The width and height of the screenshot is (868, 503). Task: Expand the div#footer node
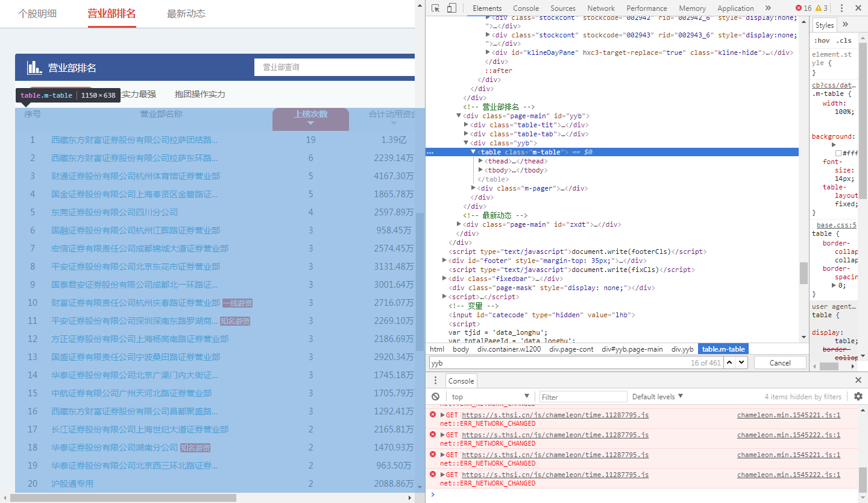click(444, 261)
